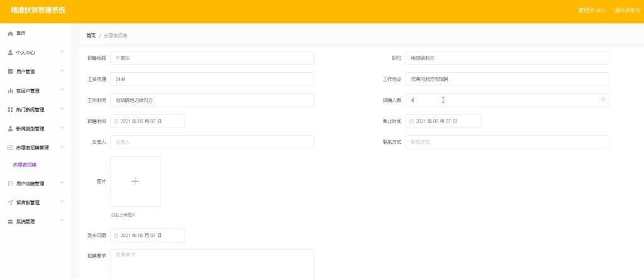Click the person icon for 个人中心
The height and width of the screenshot is (279, 644).
[x=11, y=53]
